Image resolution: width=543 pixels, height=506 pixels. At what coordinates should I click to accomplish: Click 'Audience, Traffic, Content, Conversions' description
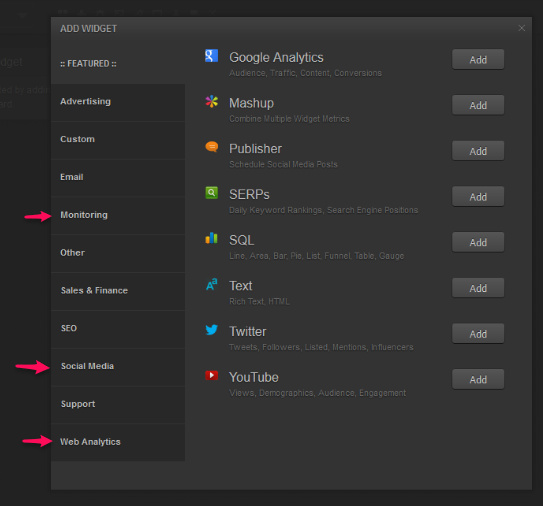click(305, 73)
